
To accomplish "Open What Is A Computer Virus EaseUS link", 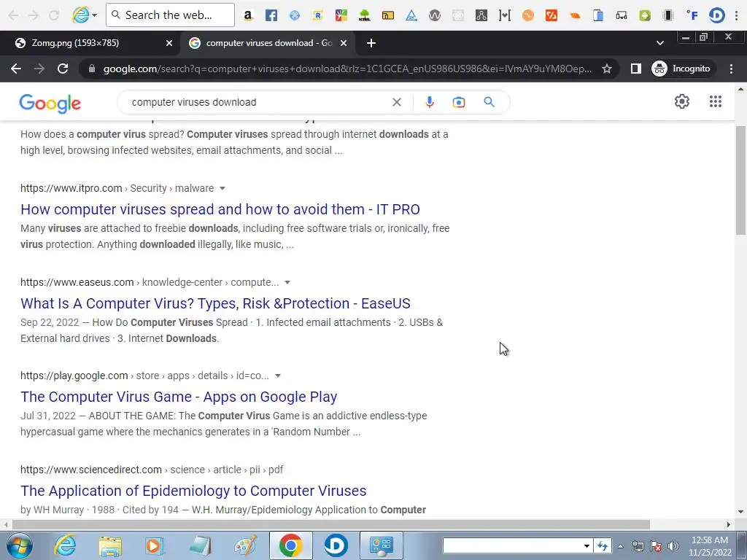I will [x=215, y=303].
